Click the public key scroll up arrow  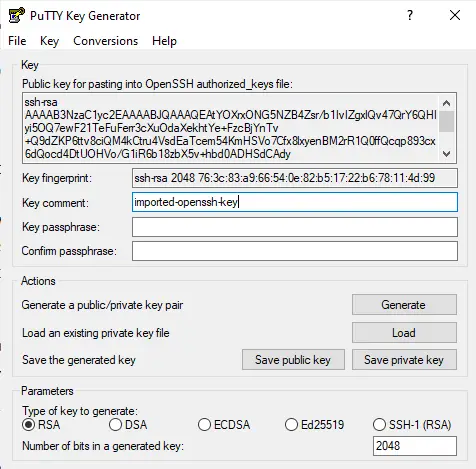tap(447, 103)
